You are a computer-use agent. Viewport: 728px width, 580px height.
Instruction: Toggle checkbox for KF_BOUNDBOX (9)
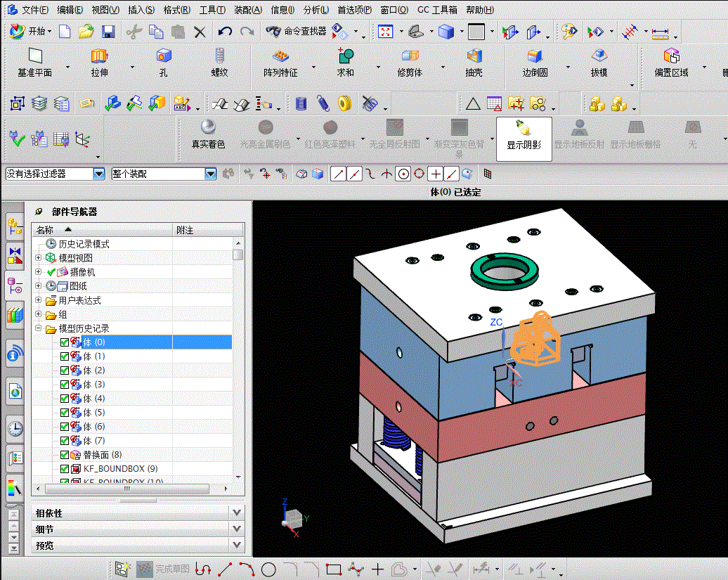click(x=65, y=469)
